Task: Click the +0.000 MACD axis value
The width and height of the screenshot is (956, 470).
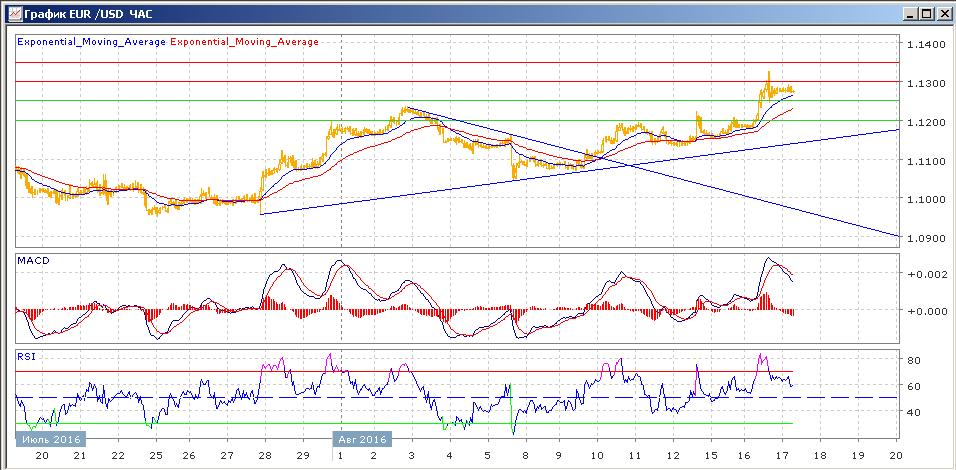Action: pyautogui.click(x=927, y=312)
